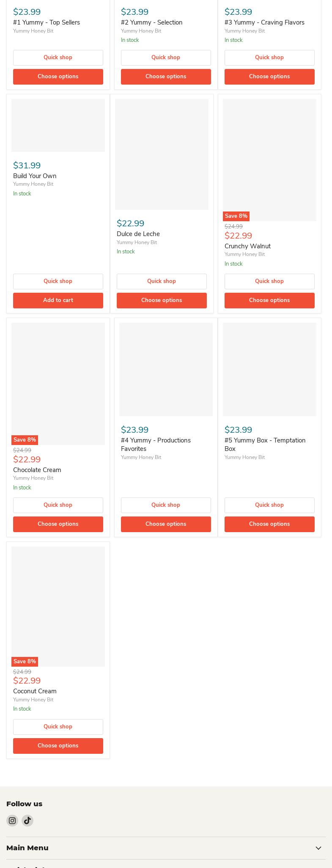Choose options for Crunchy Walnut
Viewport: 332px width, 868px height.
point(269,300)
